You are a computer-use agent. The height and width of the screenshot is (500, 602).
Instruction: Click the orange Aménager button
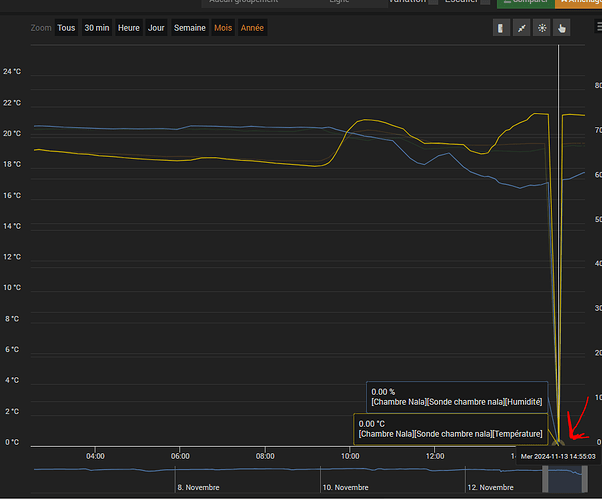point(578,3)
